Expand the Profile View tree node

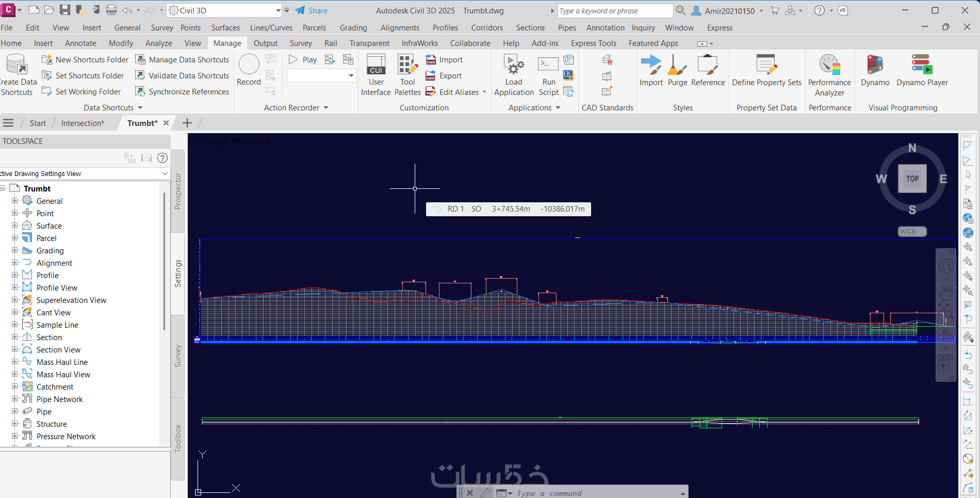tap(15, 287)
